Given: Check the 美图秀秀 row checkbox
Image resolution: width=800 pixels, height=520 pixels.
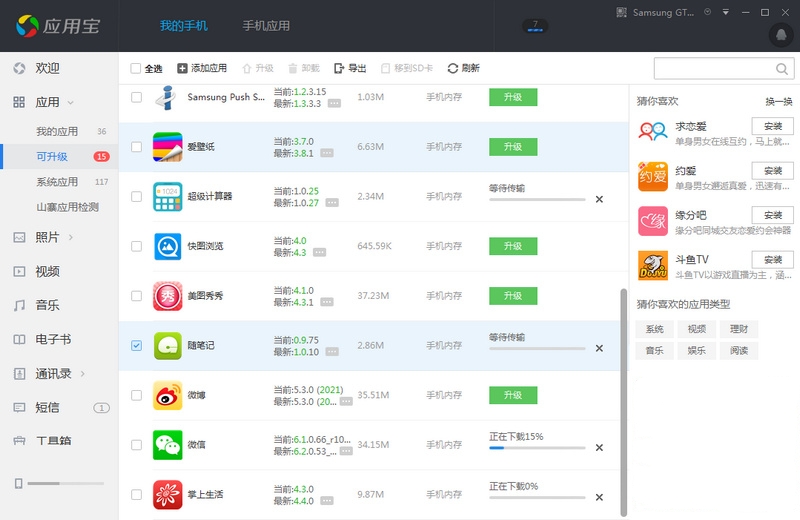Looking at the screenshot, I should pyautogui.click(x=136, y=296).
